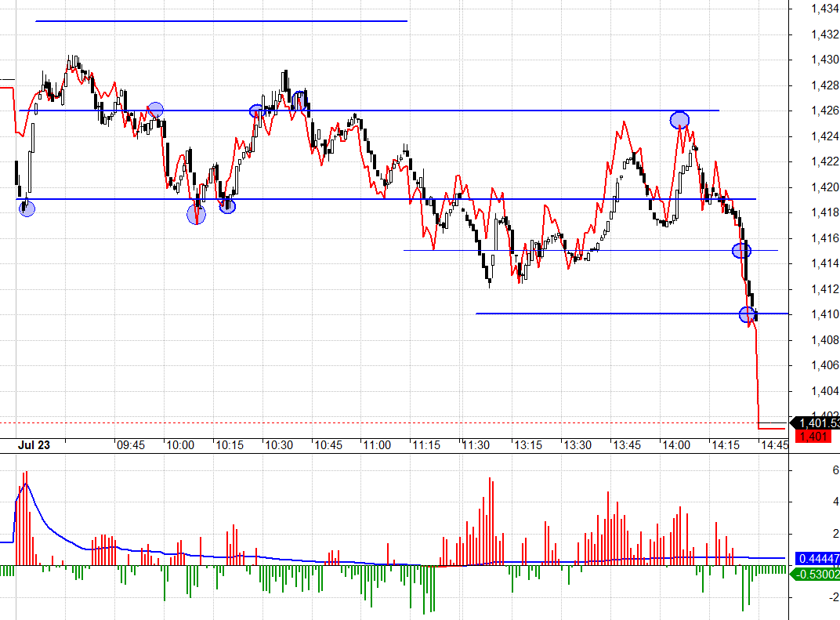Click the 13:45 time axis label

[x=627, y=445]
